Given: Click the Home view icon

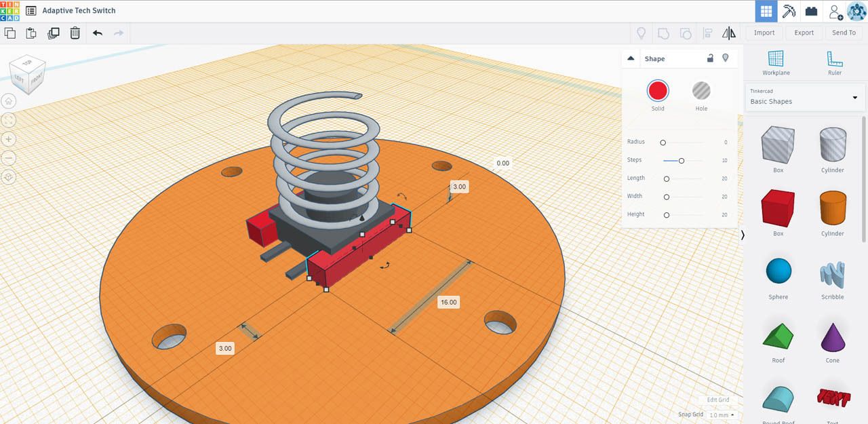Looking at the screenshot, I should pyautogui.click(x=7, y=100).
